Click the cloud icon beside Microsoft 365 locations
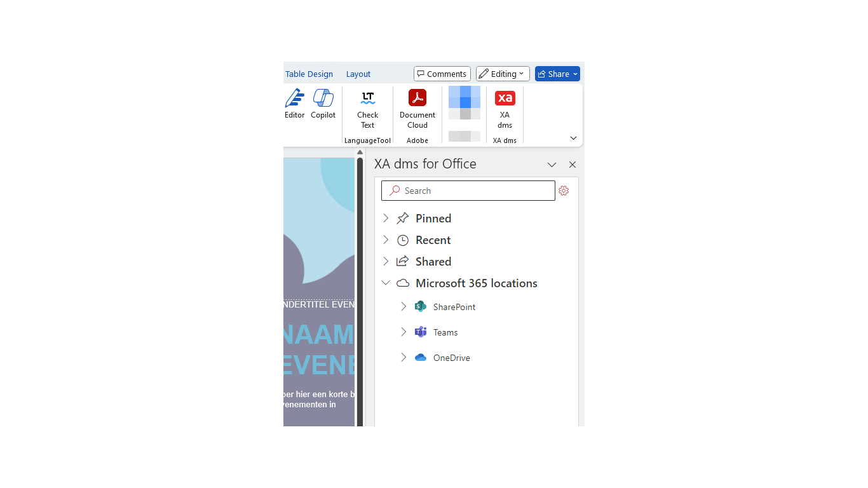 pos(402,283)
